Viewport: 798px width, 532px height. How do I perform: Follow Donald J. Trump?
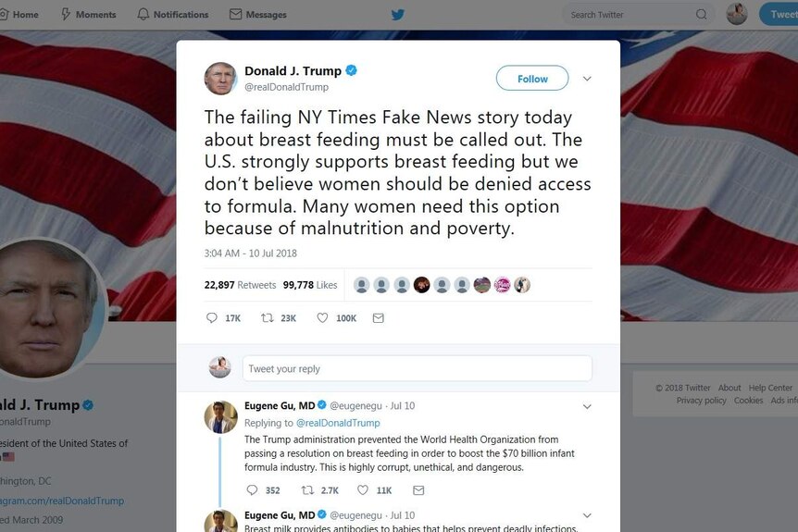532,79
